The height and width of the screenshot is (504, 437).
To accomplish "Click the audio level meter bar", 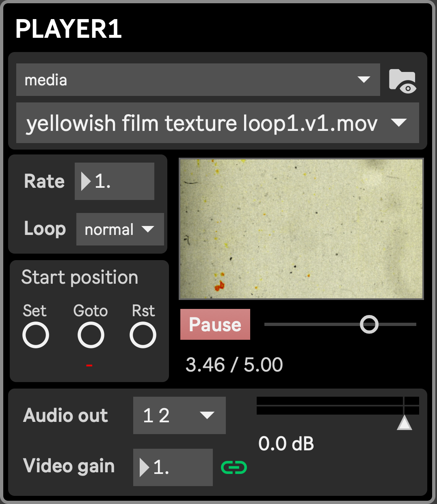I will 338,406.
